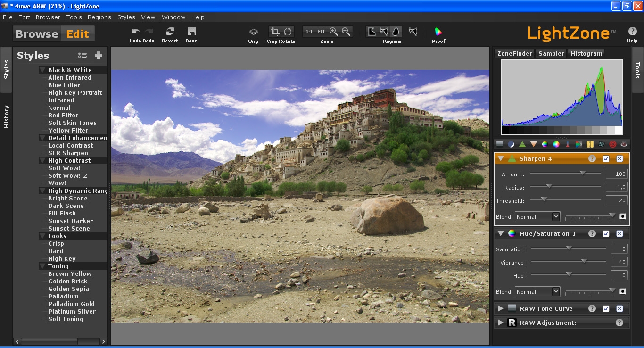Disable the RAW Tone Curve checkbox
Screen dimensions: 644x348
[607, 308]
